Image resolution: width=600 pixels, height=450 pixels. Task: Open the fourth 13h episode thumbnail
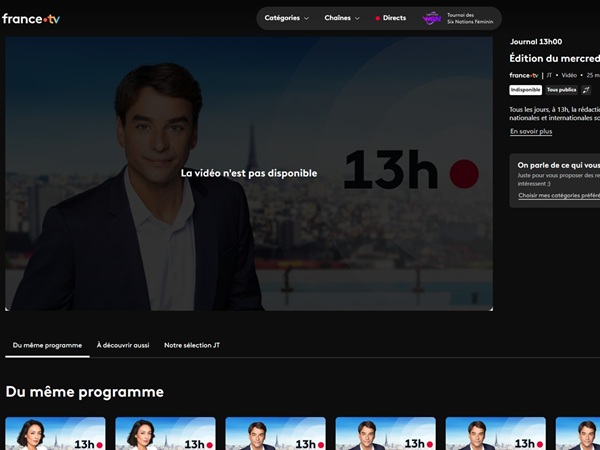click(385, 434)
